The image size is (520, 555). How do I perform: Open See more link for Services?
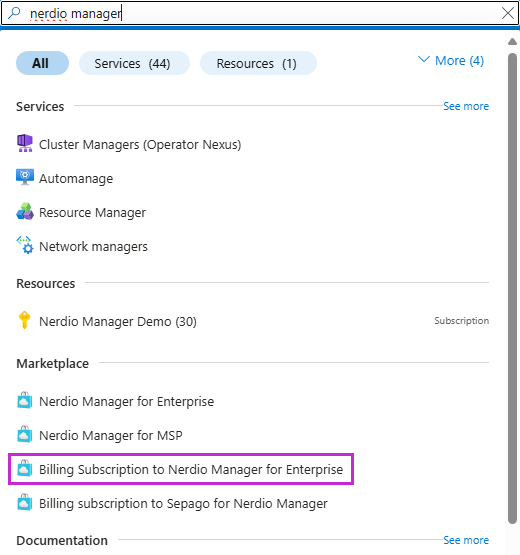466,106
